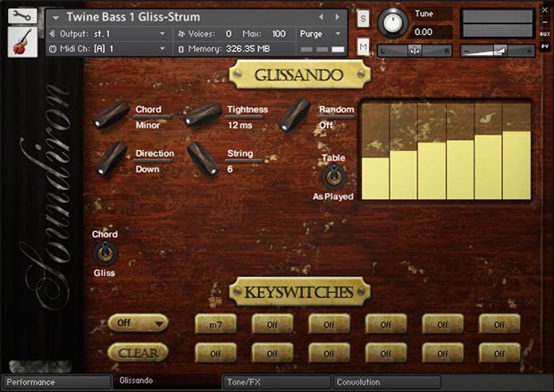Image resolution: width=554 pixels, height=392 pixels.
Task: Click the Memory usage icon
Action: point(180,49)
